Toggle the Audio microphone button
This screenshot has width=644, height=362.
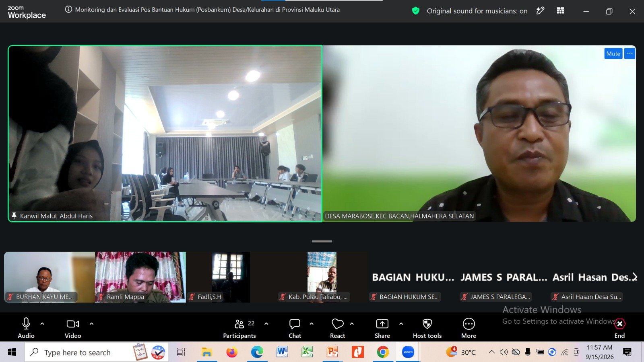(26, 328)
